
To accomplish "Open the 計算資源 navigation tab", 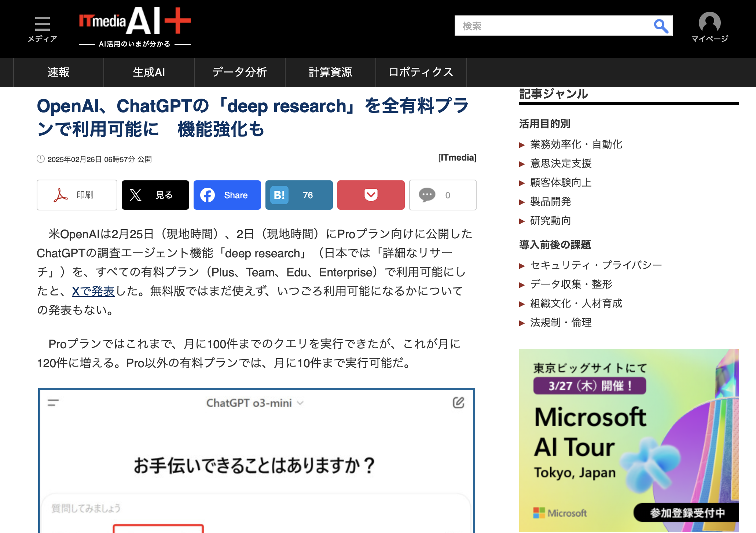I will (x=330, y=72).
